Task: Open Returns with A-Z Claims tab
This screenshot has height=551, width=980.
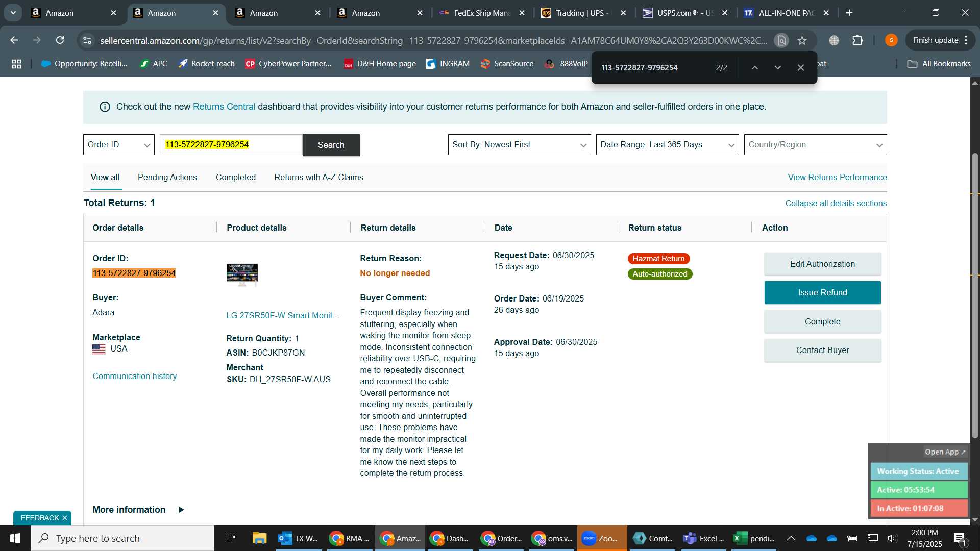Action: [x=318, y=178]
